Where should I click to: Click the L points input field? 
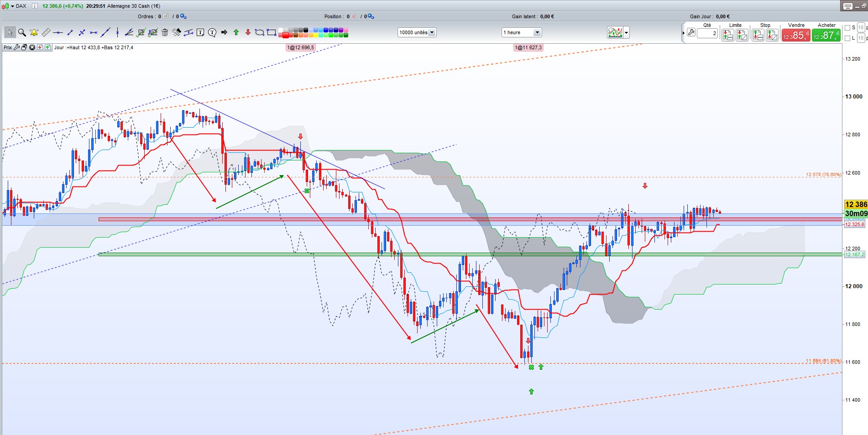861,38
